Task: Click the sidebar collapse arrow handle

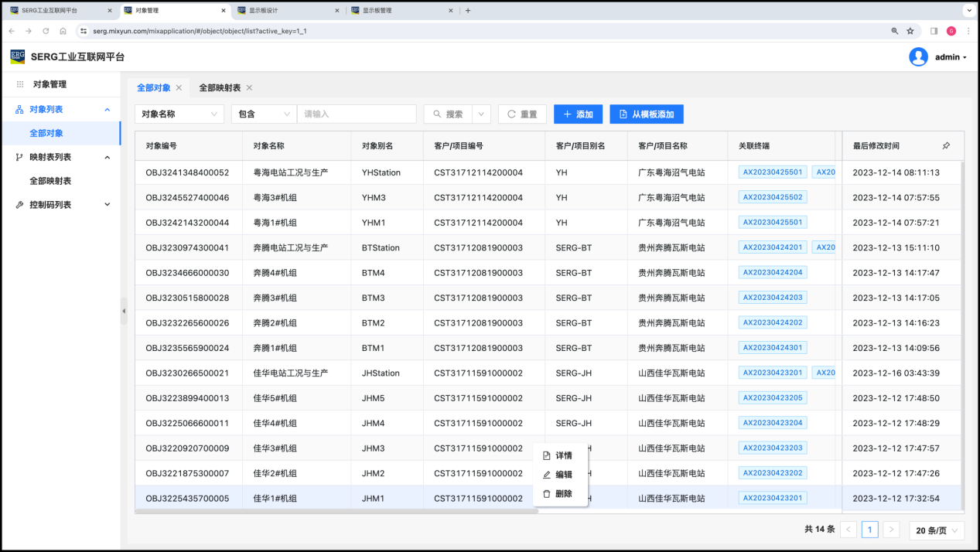Action: point(124,311)
